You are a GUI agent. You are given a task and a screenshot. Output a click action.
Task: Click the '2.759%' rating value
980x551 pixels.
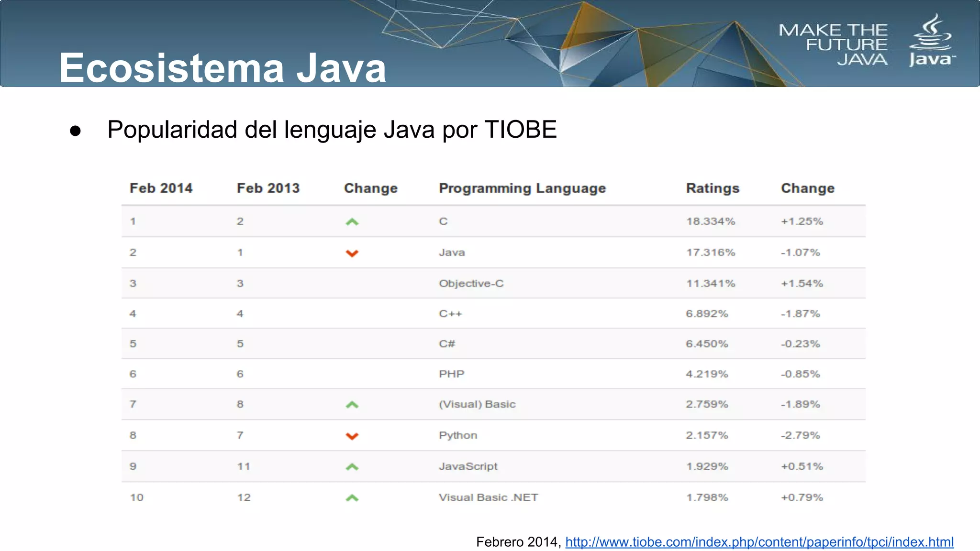[707, 404]
